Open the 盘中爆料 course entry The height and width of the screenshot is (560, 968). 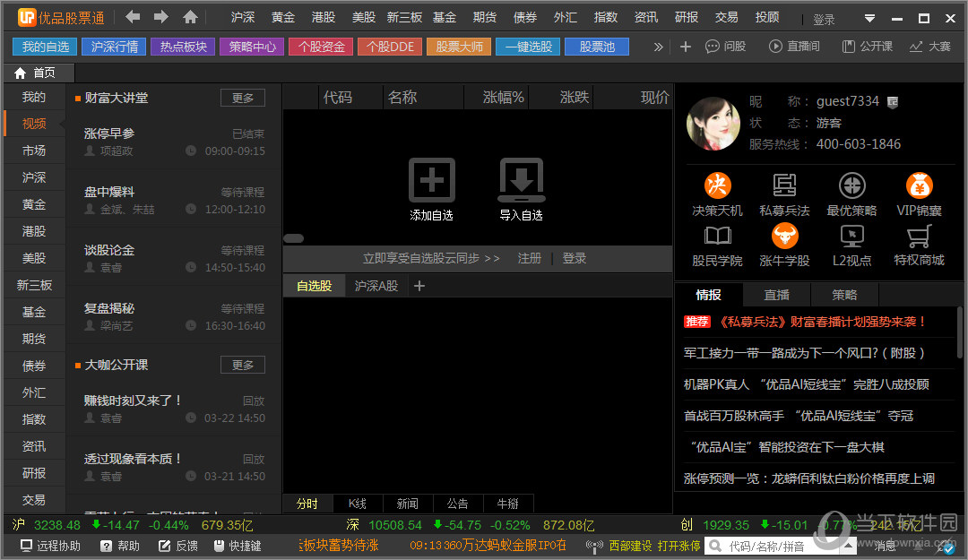click(174, 200)
